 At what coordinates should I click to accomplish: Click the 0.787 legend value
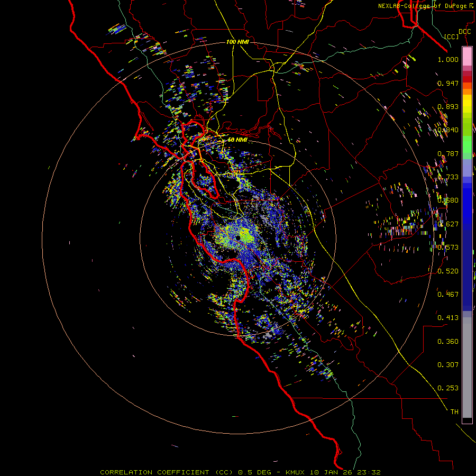click(x=448, y=153)
